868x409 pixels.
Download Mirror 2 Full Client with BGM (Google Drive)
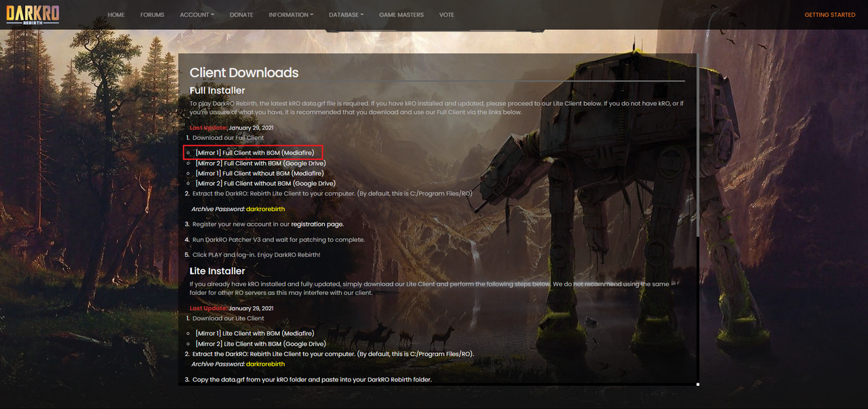point(260,163)
